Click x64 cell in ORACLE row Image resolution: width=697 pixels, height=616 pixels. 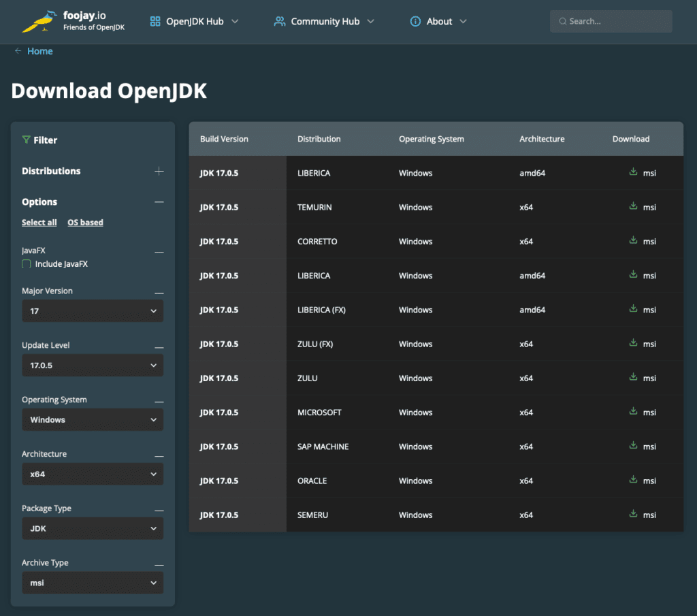tap(526, 481)
